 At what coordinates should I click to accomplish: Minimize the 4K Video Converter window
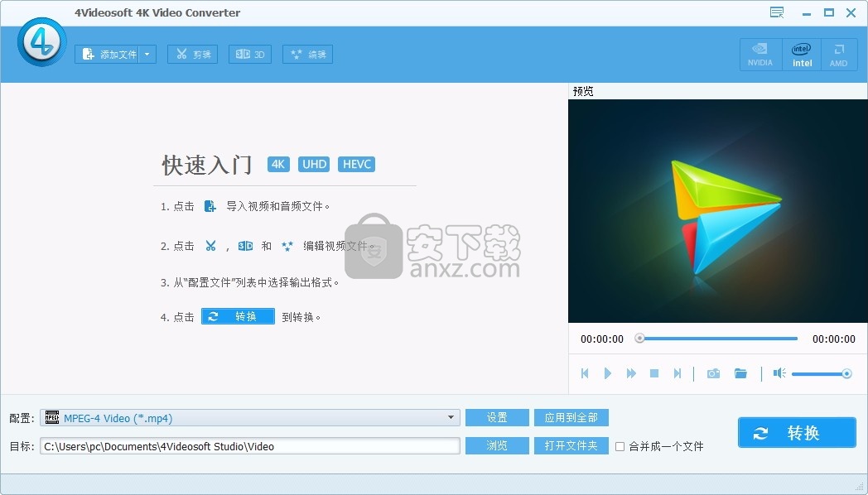click(x=807, y=12)
